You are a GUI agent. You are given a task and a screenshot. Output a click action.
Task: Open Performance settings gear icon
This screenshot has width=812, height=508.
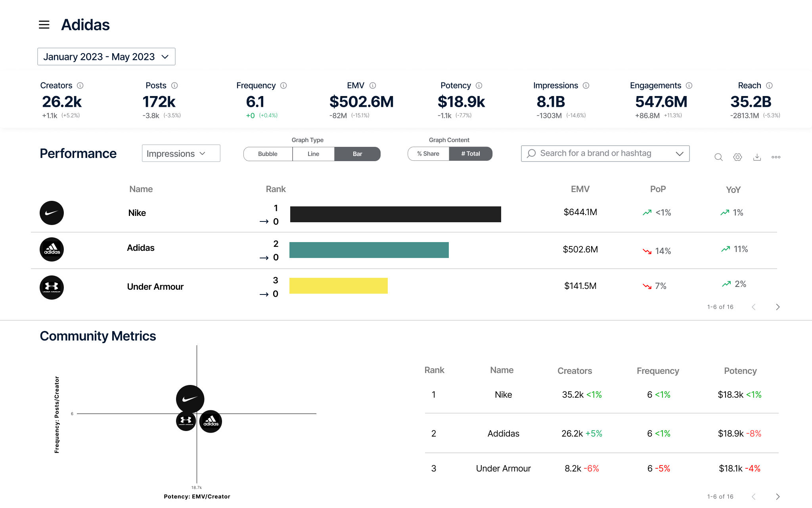click(737, 157)
